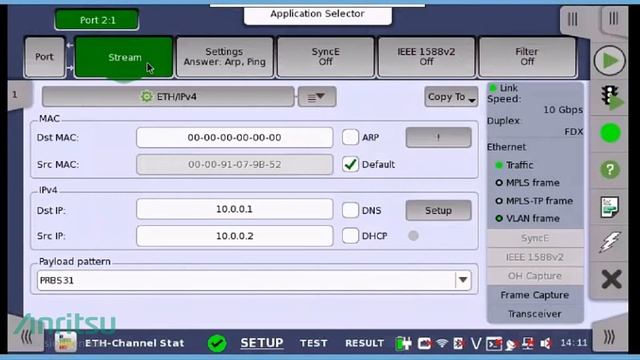Click the 14:11 clock in the status bar

pyautogui.click(x=574, y=343)
